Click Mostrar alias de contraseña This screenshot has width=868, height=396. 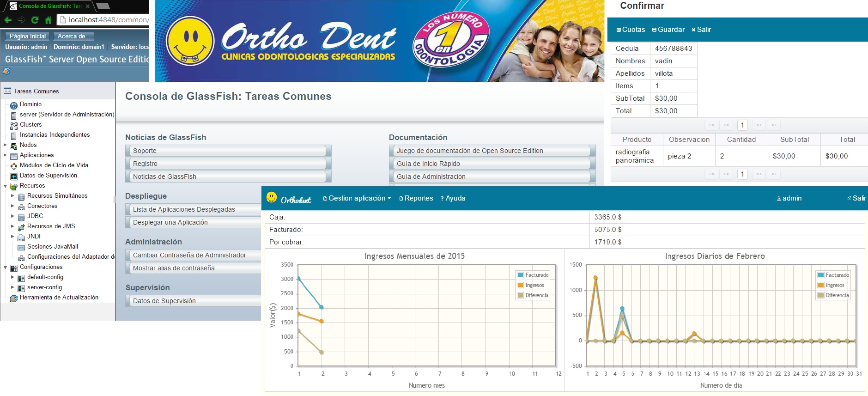[193, 268]
